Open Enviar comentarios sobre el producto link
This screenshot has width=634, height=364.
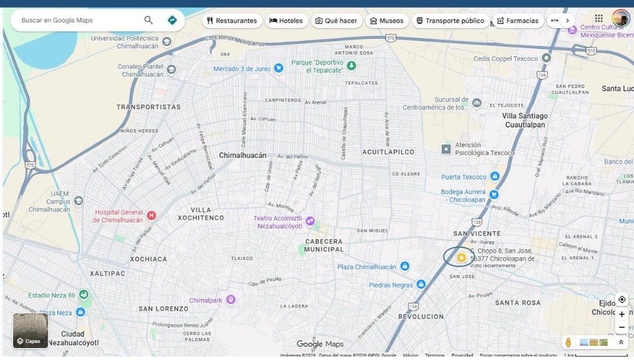click(518, 356)
